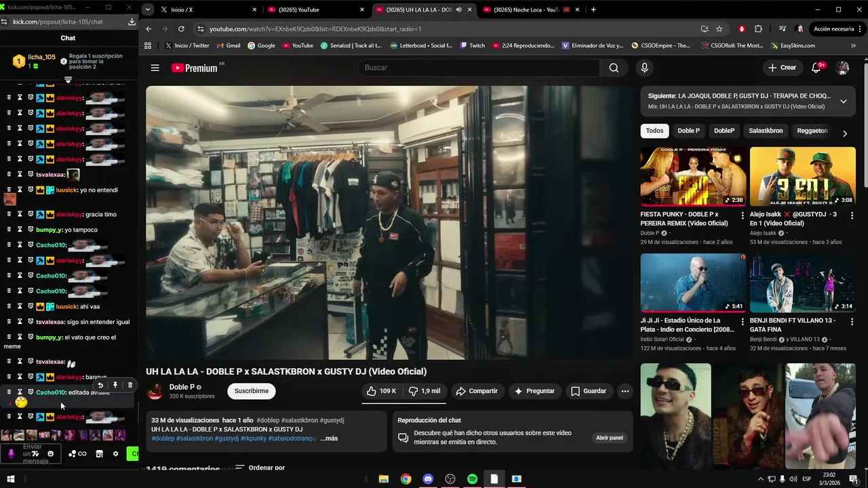Mute the UH LA LA LA tab audio
868x488 pixels.
coord(459,9)
